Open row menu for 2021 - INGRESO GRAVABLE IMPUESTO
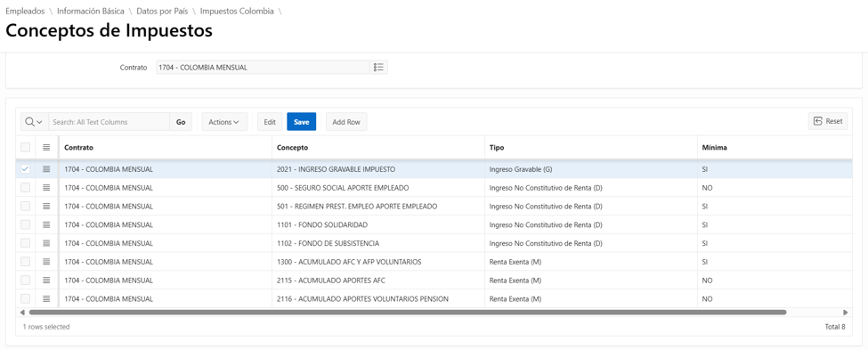The width and height of the screenshot is (868, 350). coord(46,169)
